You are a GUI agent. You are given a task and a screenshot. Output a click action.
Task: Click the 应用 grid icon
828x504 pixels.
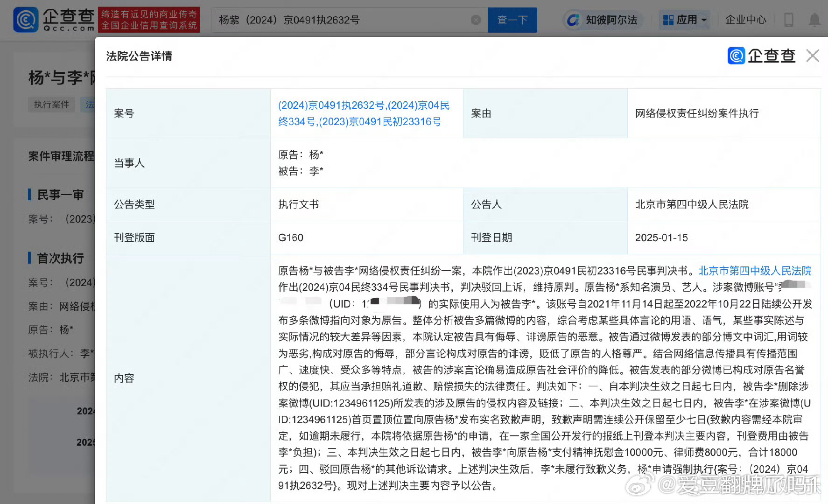click(668, 20)
